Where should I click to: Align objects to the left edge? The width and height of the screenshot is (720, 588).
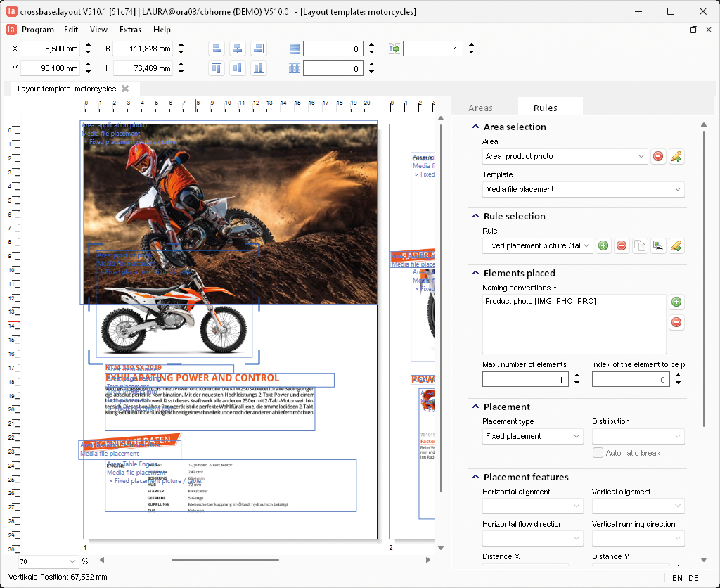click(217, 49)
